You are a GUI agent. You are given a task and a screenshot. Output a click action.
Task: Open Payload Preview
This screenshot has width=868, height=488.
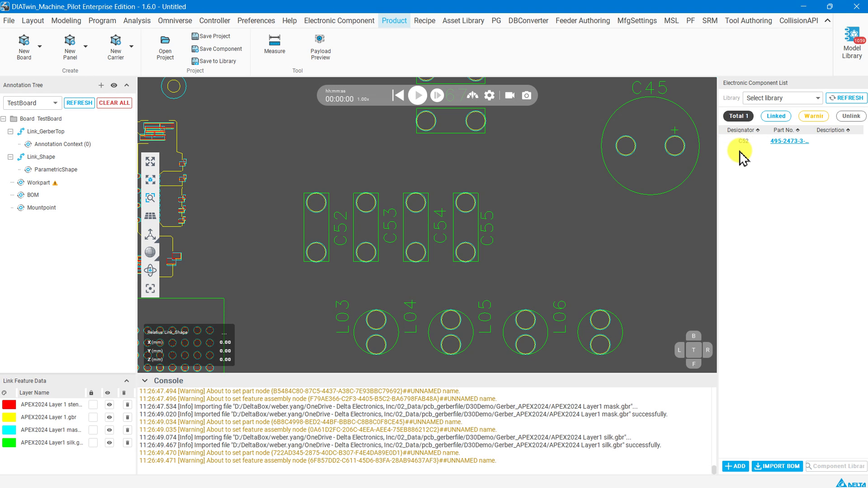(x=321, y=47)
